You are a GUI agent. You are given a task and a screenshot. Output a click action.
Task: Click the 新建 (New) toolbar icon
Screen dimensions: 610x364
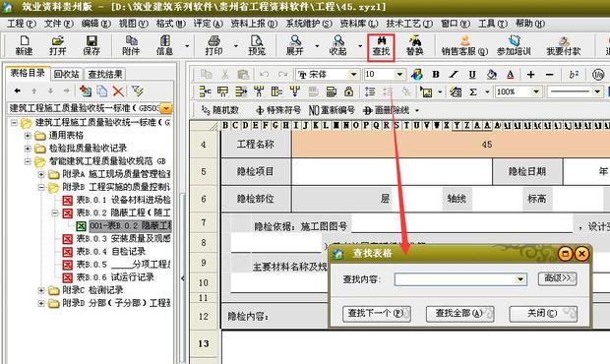click(x=25, y=45)
